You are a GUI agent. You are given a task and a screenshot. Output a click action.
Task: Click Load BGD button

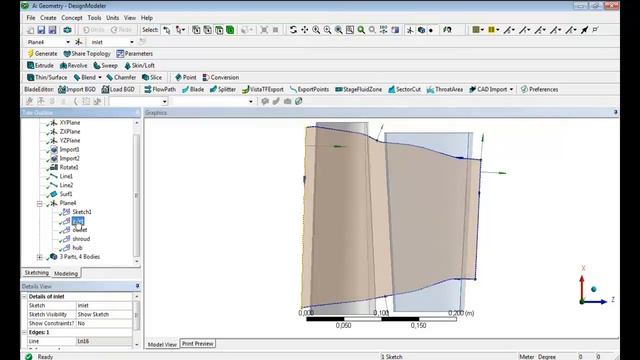(118, 89)
